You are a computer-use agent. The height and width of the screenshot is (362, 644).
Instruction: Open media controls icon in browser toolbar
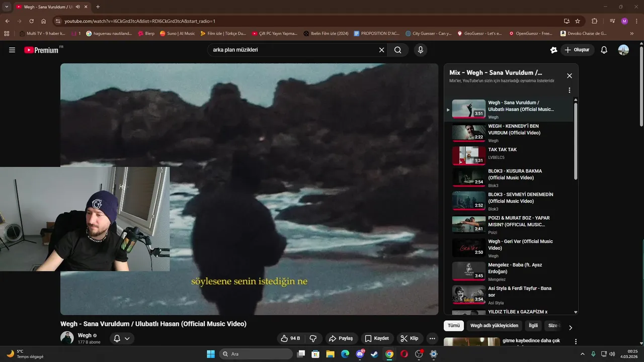click(x=612, y=21)
